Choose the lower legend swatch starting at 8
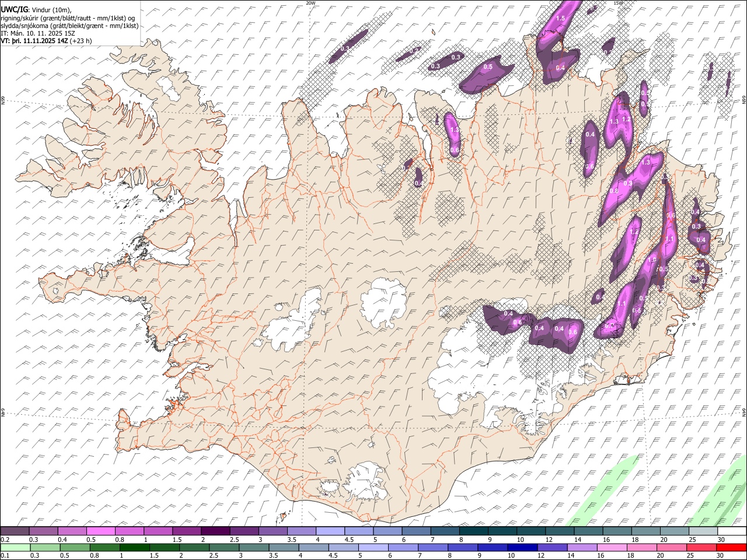 (463, 547)
